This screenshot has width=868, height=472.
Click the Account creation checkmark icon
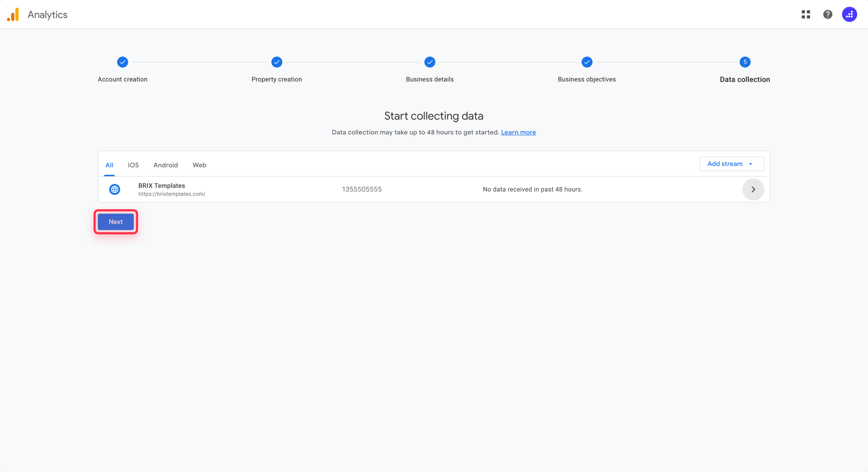[122, 62]
